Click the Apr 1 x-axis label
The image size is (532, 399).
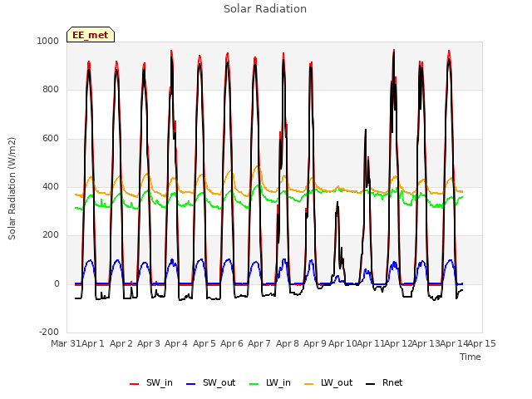click(x=93, y=343)
